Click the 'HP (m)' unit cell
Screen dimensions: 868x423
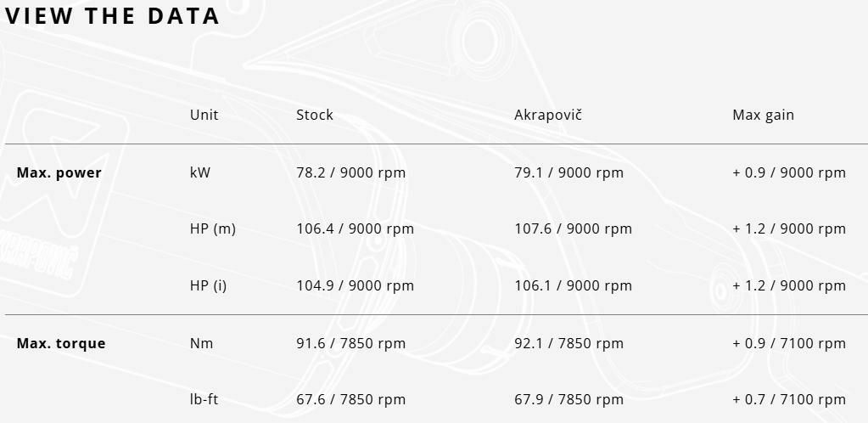[x=213, y=228]
